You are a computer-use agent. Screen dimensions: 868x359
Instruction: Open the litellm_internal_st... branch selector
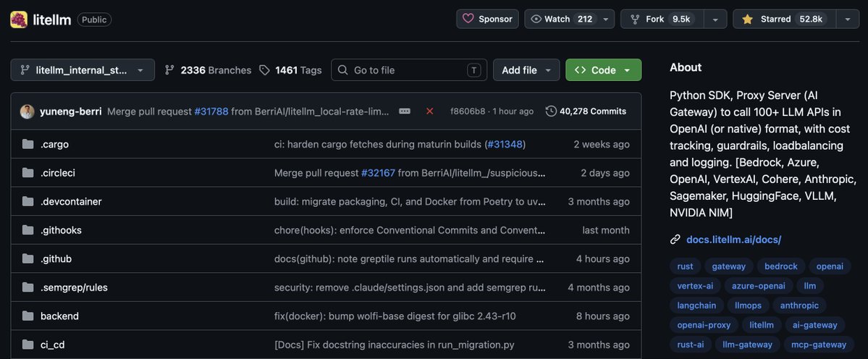(x=83, y=70)
